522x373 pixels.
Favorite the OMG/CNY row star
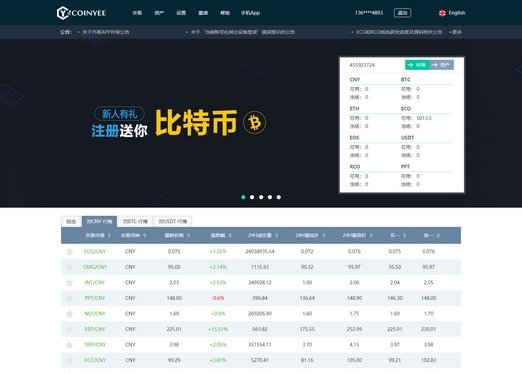click(x=69, y=267)
